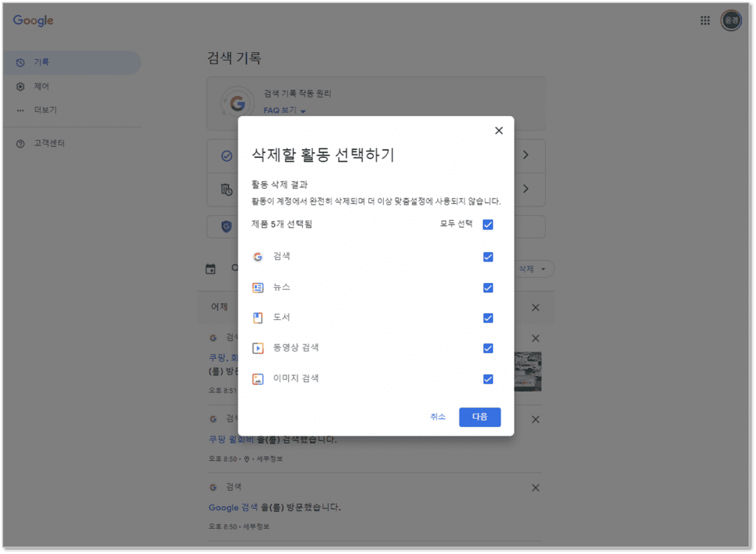Click the 검색 기록 작동 원리 text
Screen dimensions: 756x554
[x=297, y=94]
